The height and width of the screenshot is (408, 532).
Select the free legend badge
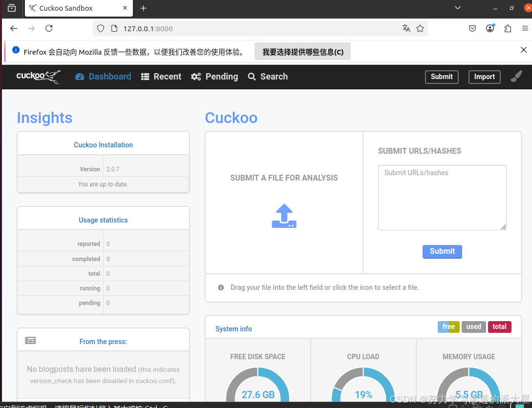click(448, 327)
